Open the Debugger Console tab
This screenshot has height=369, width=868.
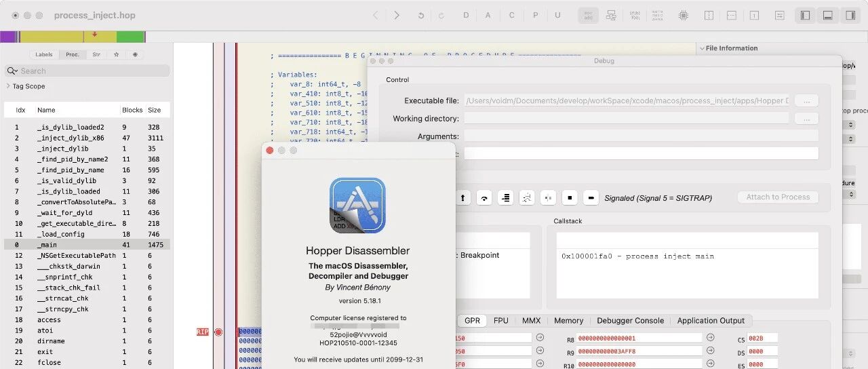tap(630, 321)
